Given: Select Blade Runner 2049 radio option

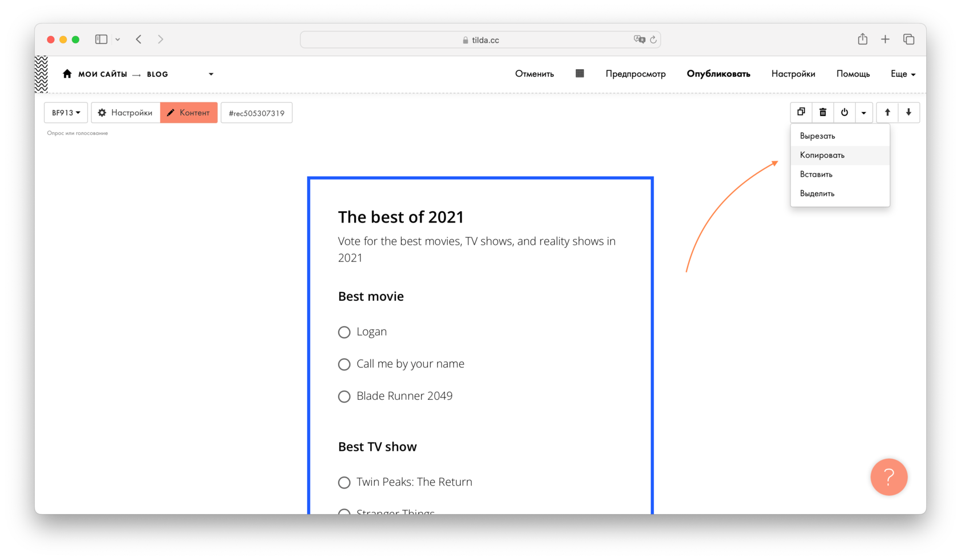Looking at the screenshot, I should click(x=344, y=396).
